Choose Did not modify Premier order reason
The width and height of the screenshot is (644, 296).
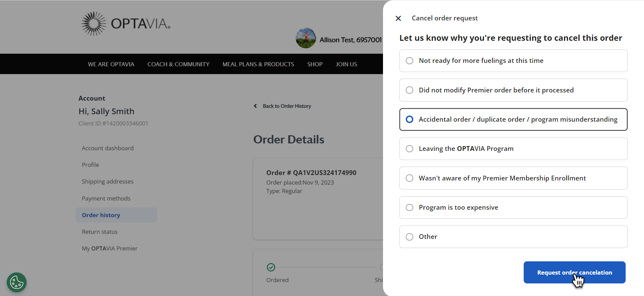(409, 90)
